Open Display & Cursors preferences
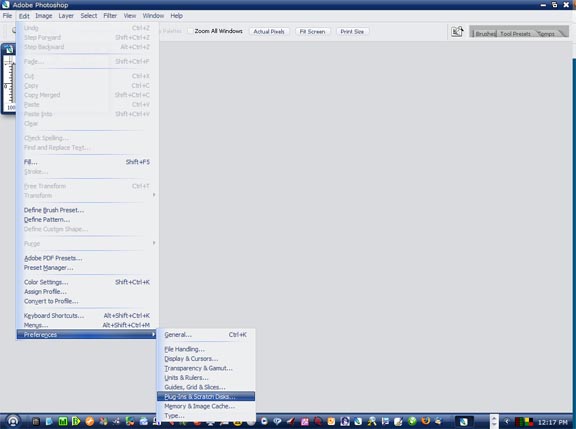Screen dimensions: 576x429 206,358
